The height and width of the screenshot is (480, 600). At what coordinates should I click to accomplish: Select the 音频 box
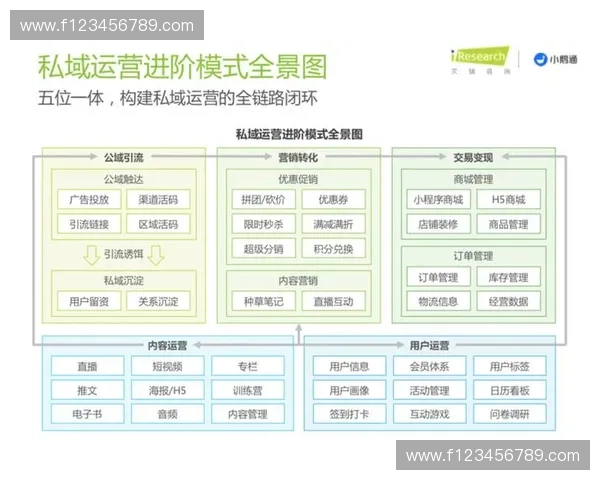(x=168, y=414)
